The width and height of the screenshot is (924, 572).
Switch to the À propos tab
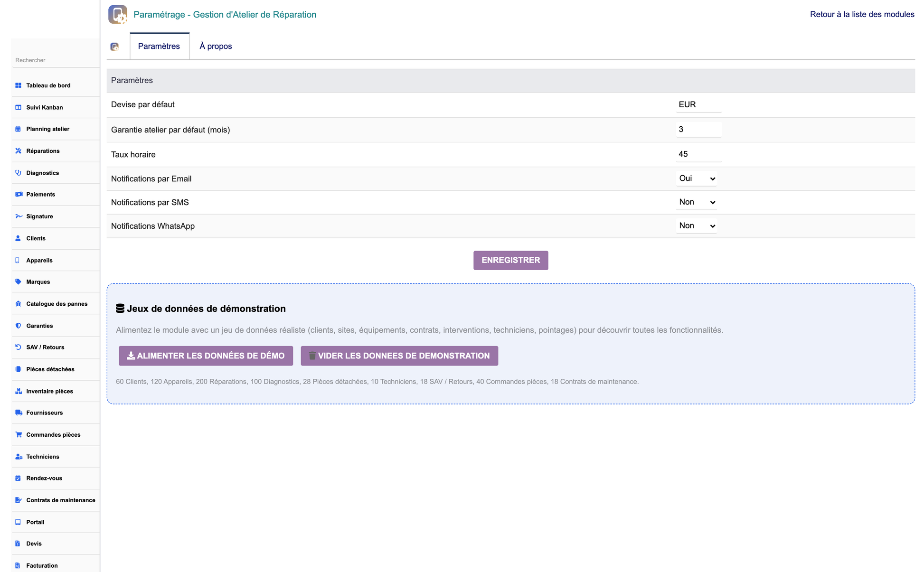tap(216, 46)
